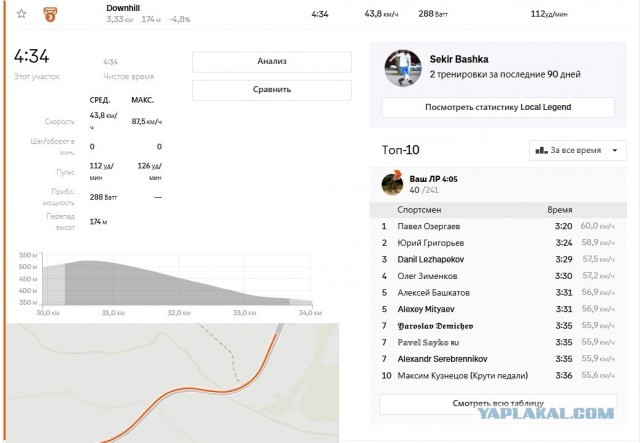Open Sekir Bashka athlete name
Viewport: 640px width, 443px height.
pos(459,59)
